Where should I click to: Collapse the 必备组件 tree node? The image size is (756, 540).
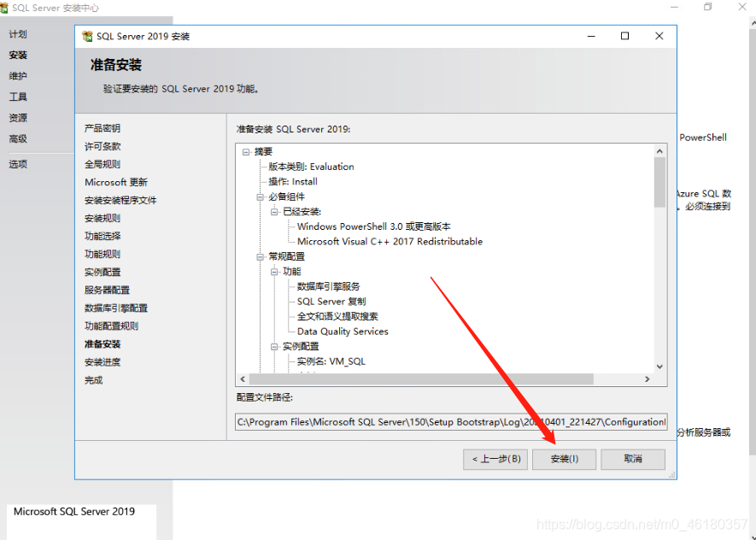click(261, 197)
